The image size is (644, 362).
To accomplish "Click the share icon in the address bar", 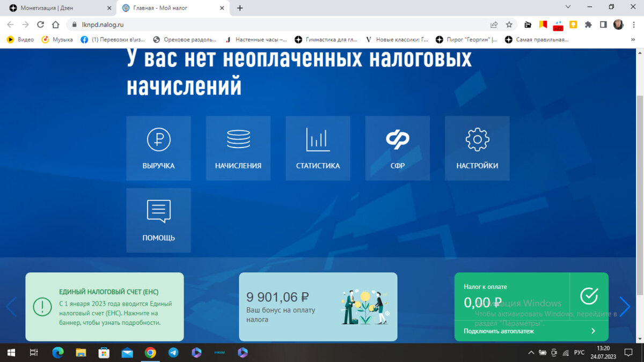I will (x=493, y=24).
